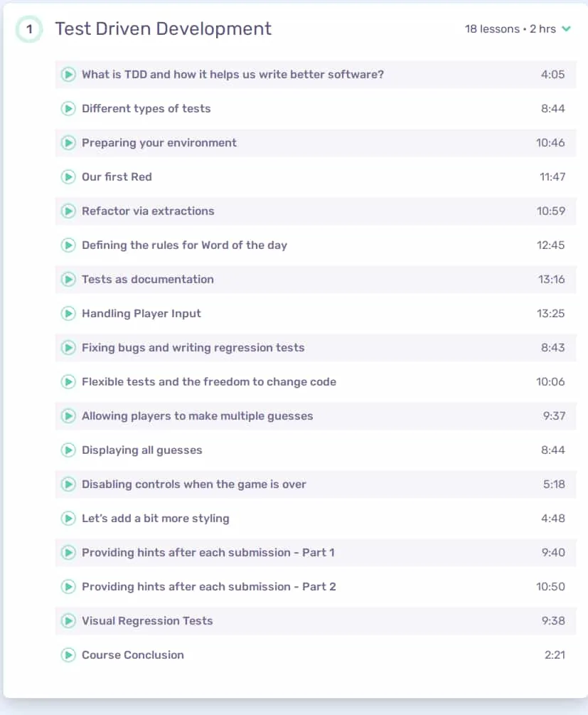Click the section number 1 circle badge
588x715 pixels.
point(29,29)
